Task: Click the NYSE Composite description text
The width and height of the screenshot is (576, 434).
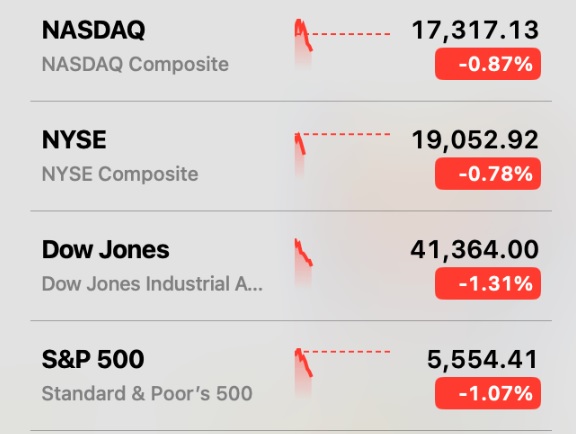Action: click(x=120, y=174)
